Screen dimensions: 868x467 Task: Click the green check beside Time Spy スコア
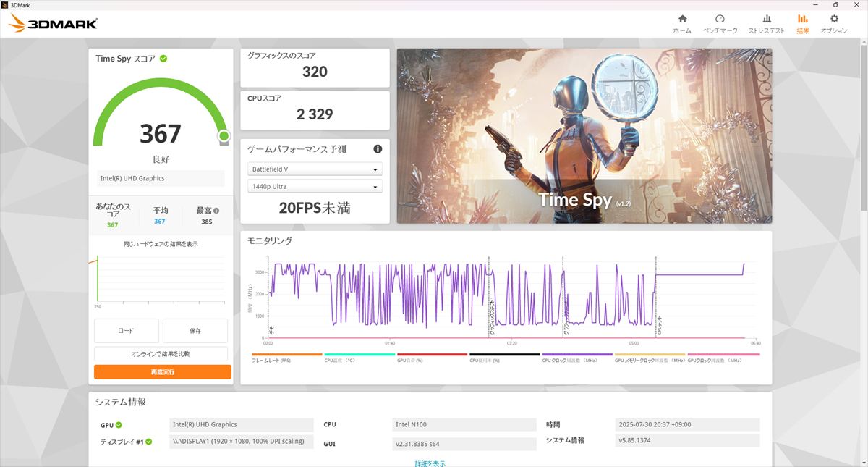coord(163,59)
